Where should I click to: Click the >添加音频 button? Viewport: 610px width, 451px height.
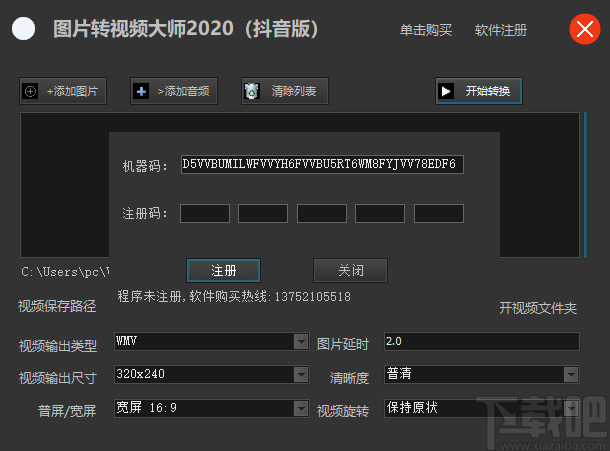click(174, 91)
